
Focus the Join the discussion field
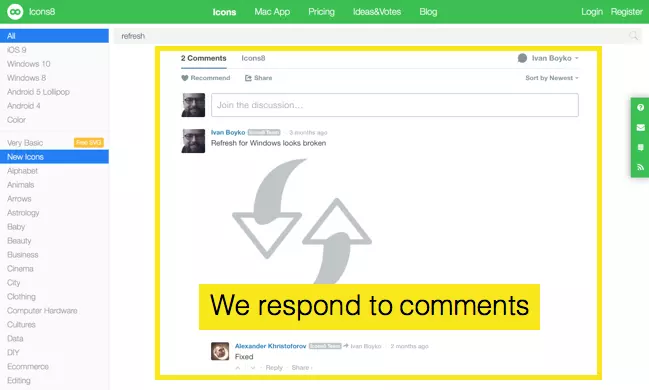pyautogui.click(x=394, y=105)
